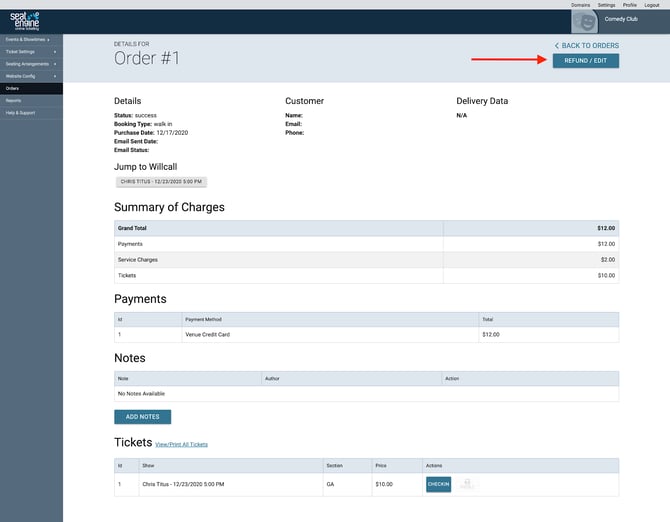Open Reports from the sidebar
The height and width of the screenshot is (522, 670).
[13, 100]
